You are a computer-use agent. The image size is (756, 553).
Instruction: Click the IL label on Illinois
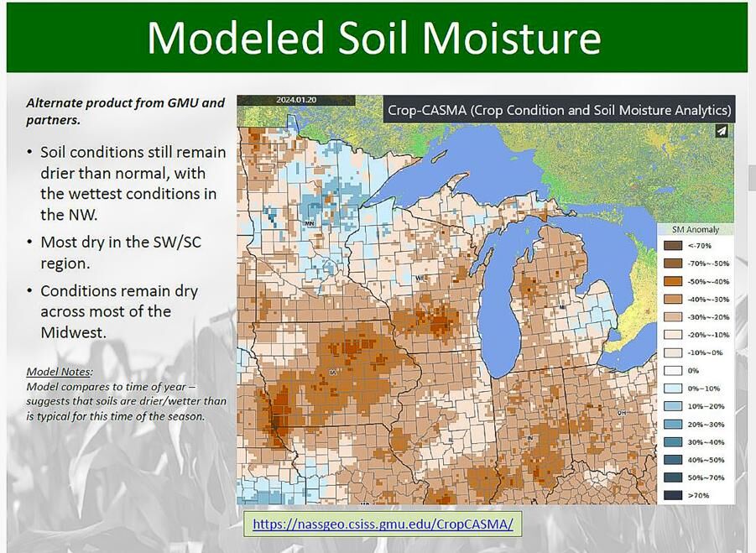click(x=450, y=439)
